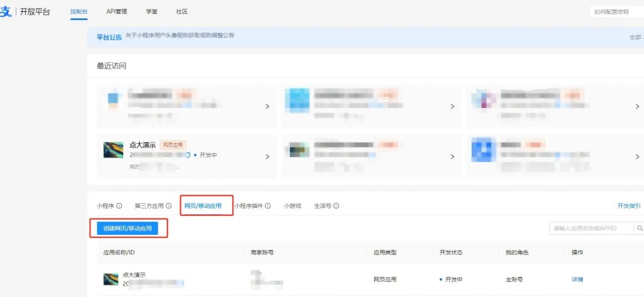Click arrow on the top-middle recent card
644x297 pixels.
coord(452,106)
